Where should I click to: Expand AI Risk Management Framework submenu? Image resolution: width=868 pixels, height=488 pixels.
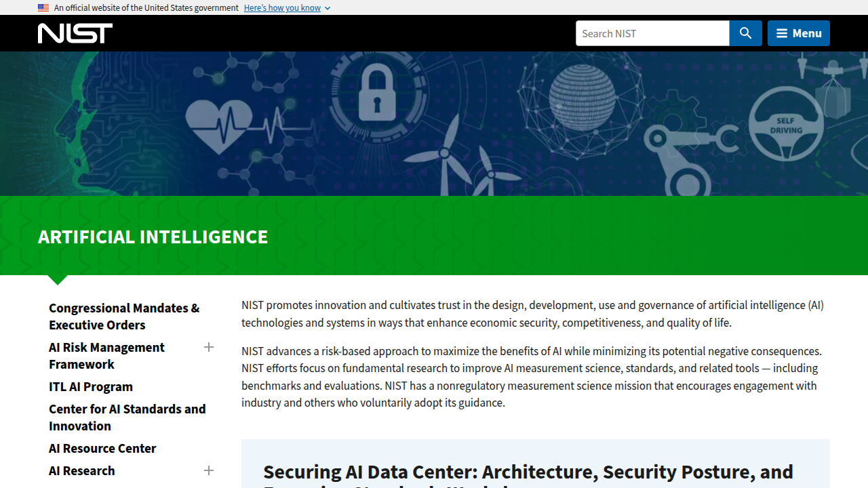[209, 347]
